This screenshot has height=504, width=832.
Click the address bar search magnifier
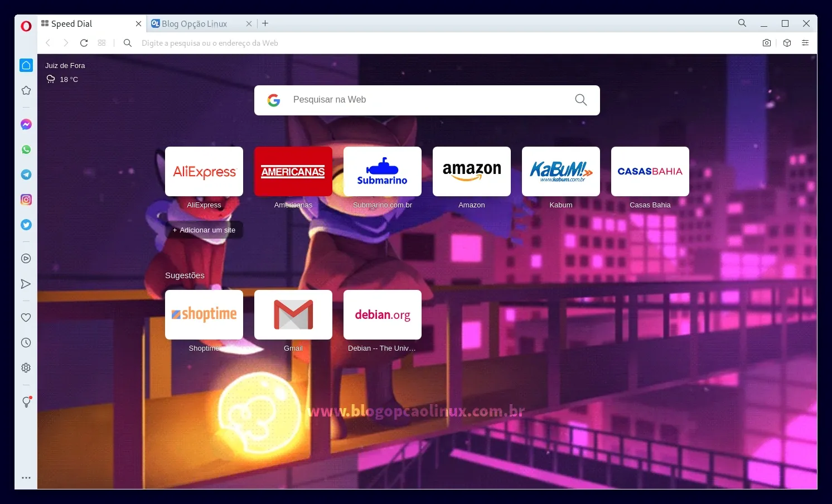(x=128, y=43)
